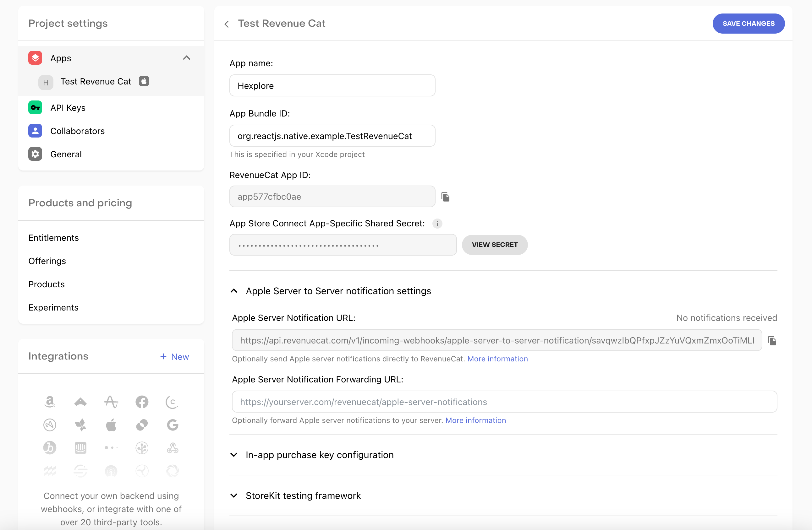Click the Braze integration icon
Viewport: 812px width, 530px height.
[x=50, y=448]
